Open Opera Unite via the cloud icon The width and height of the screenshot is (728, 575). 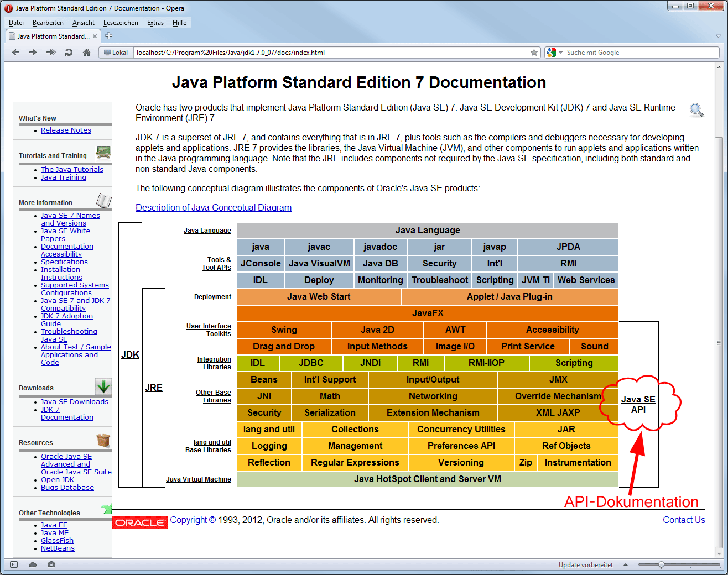pos(32,564)
